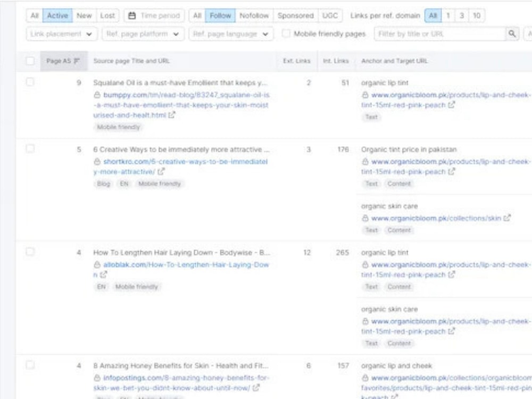Open external icon of Squalane row target URL

coord(451,105)
